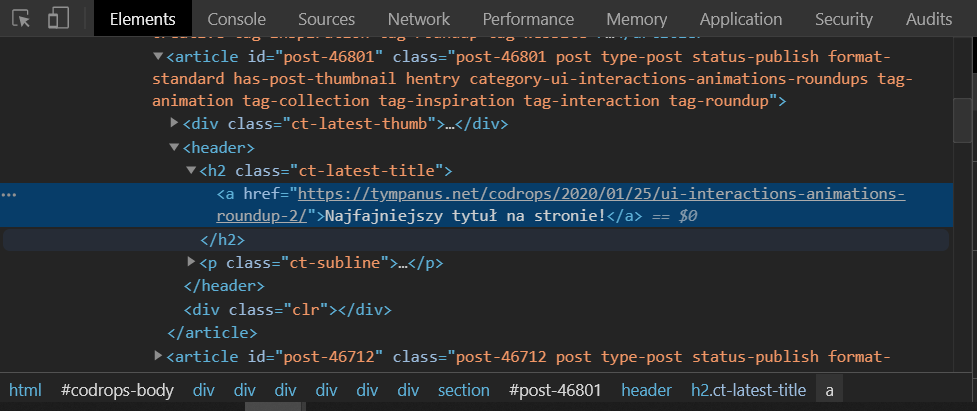Open the Audits tab

coord(929,19)
